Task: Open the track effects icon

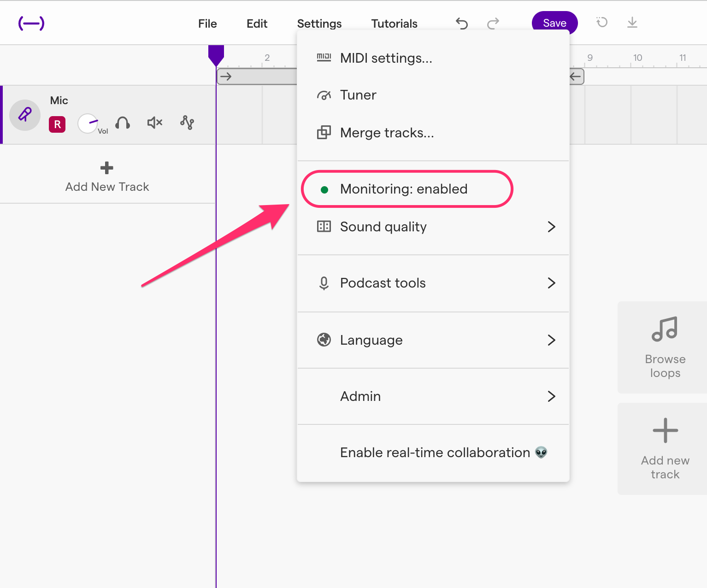Action: (x=187, y=123)
